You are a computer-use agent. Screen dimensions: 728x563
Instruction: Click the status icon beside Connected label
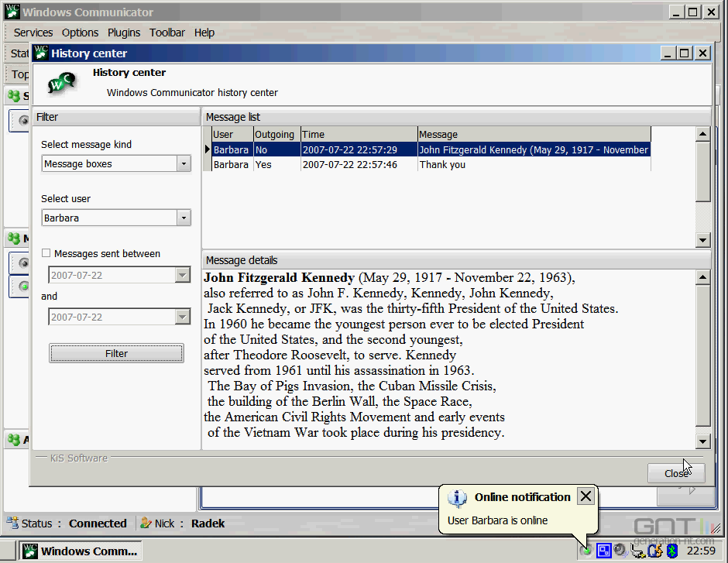[14, 523]
